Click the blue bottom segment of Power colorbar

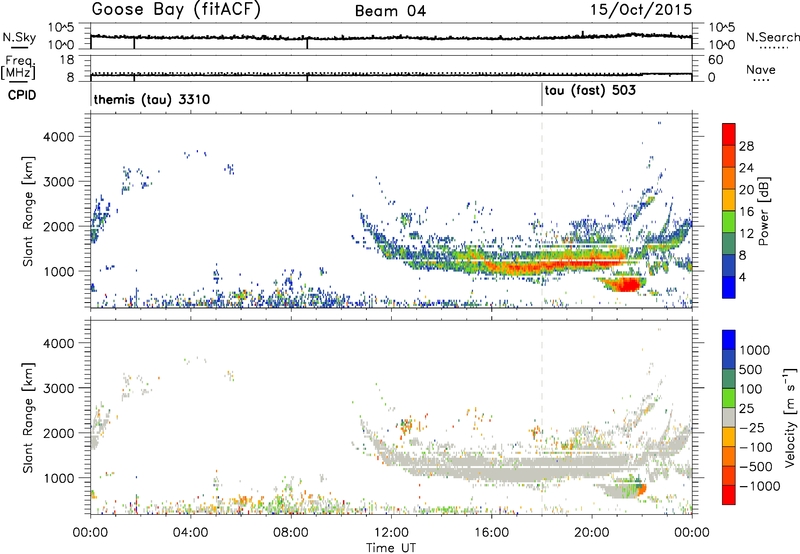[x=729, y=287]
